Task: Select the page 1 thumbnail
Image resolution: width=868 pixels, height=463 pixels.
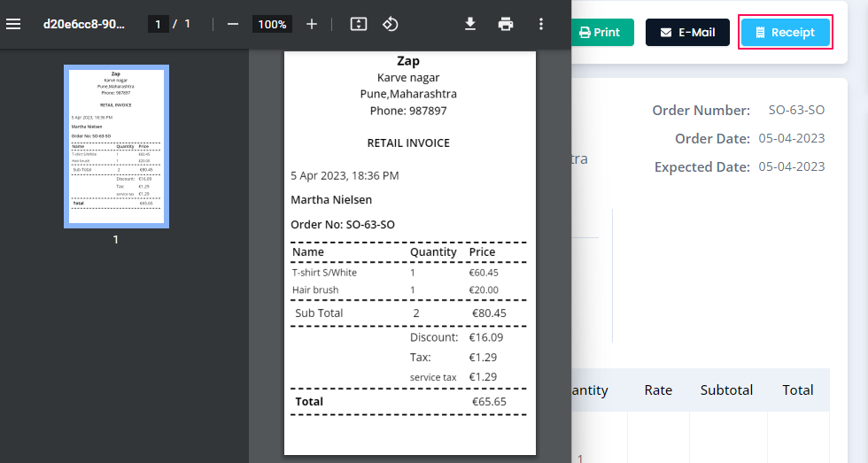Action: coord(116,147)
